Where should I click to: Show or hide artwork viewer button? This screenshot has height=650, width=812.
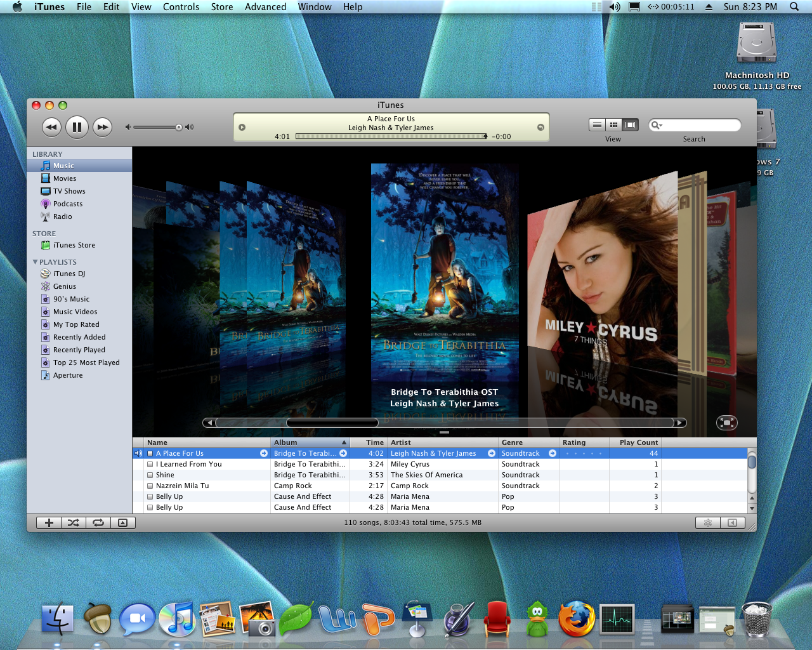click(123, 523)
